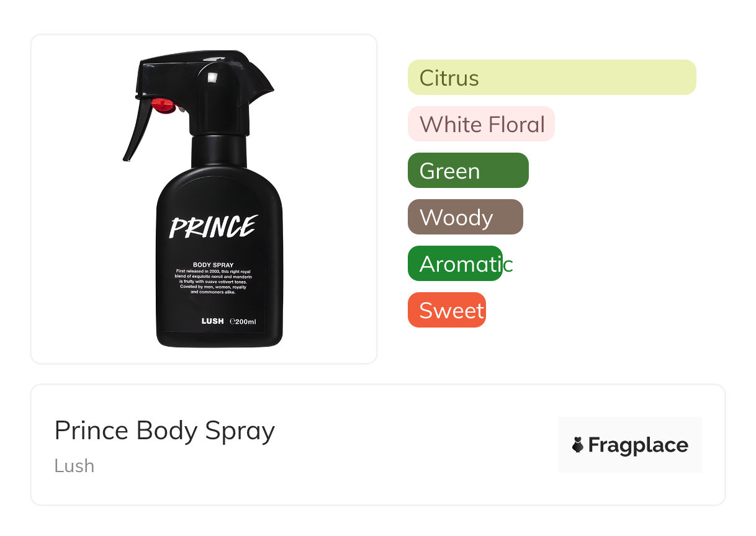Image resolution: width=756 pixels, height=536 pixels.
Task: Select the Citrus accord bar
Action: [551, 78]
